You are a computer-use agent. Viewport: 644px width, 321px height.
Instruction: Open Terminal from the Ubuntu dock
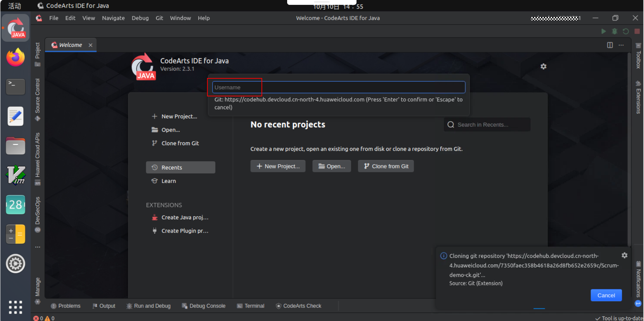coord(16,87)
